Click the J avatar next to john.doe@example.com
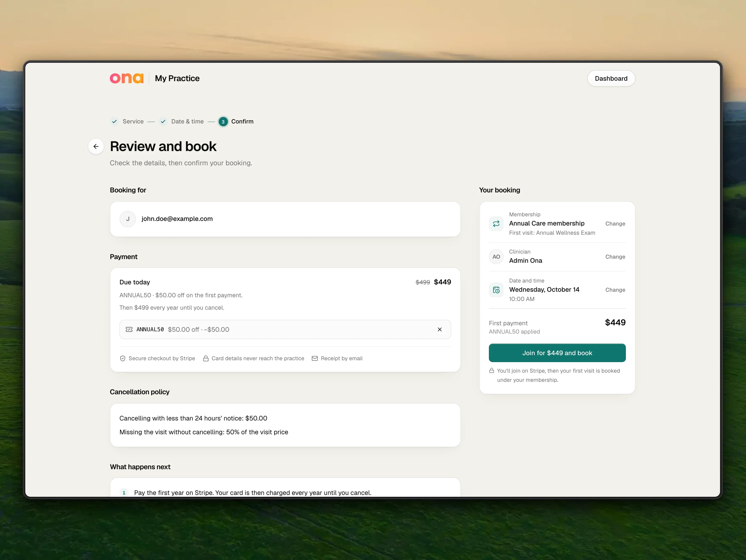 (128, 219)
